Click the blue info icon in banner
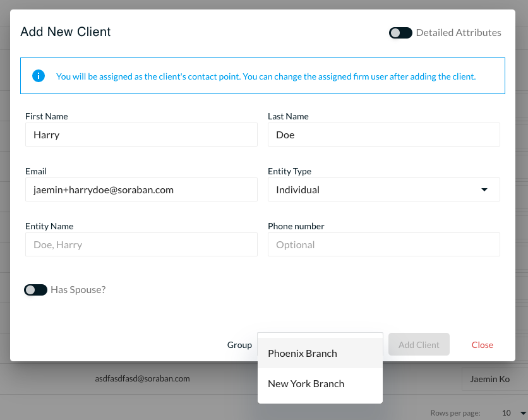528x420 pixels. [39, 76]
